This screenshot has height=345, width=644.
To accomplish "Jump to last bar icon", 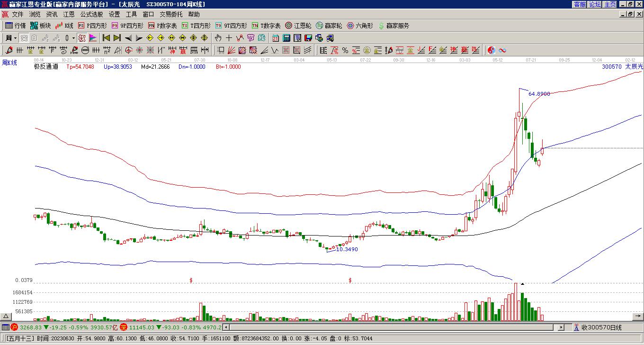I will click(117, 38).
